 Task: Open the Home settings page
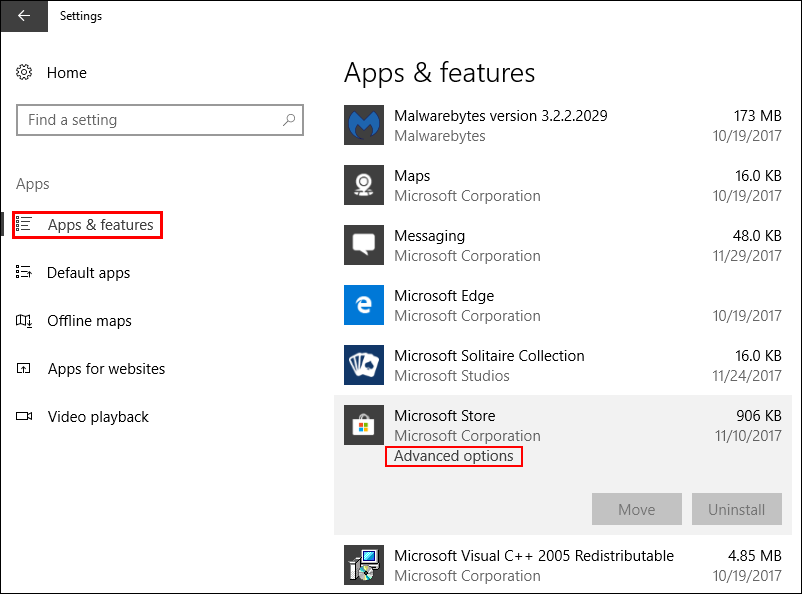66,73
